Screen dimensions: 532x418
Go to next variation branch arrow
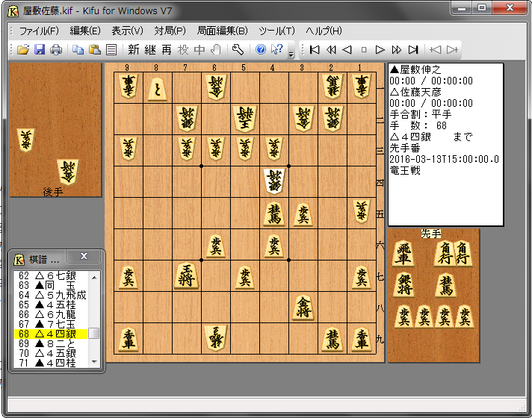tap(452, 50)
